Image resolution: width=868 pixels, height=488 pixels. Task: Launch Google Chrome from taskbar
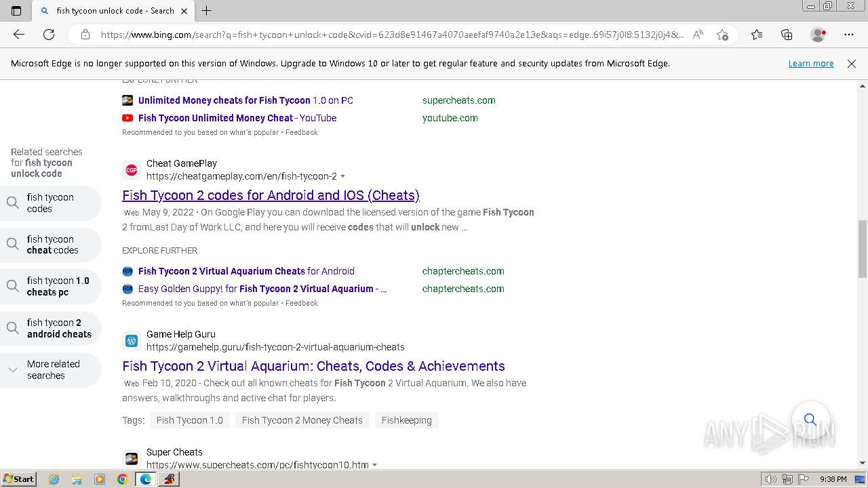(x=123, y=479)
